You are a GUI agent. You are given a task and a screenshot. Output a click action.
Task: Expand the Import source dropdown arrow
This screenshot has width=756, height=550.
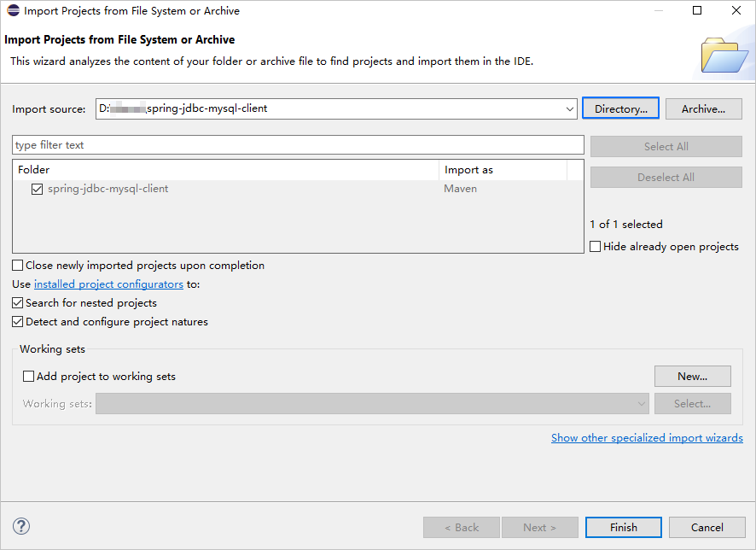coord(570,109)
